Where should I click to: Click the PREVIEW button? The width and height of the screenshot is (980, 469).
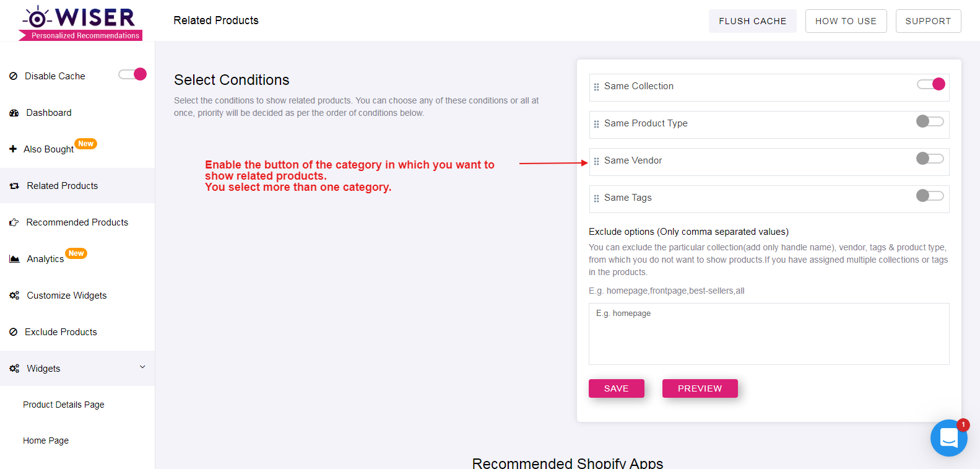[x=700, y=388]
